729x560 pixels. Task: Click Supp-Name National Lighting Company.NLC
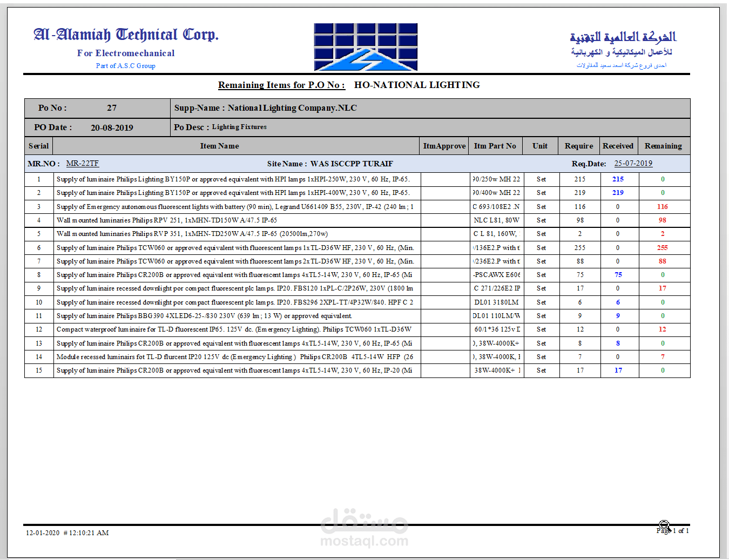(x=266, y=108)
